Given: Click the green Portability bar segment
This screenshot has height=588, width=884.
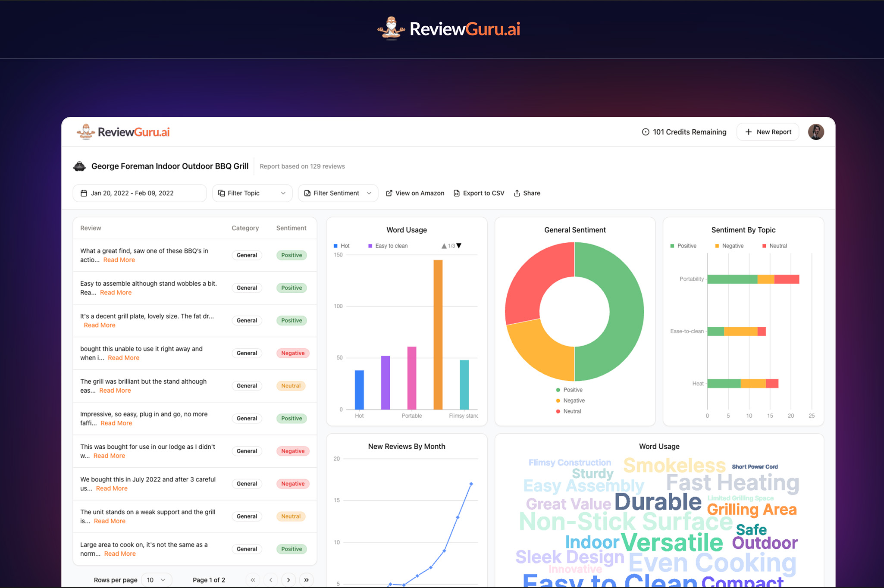Looking at the screenshot, I should pos(732,279).
